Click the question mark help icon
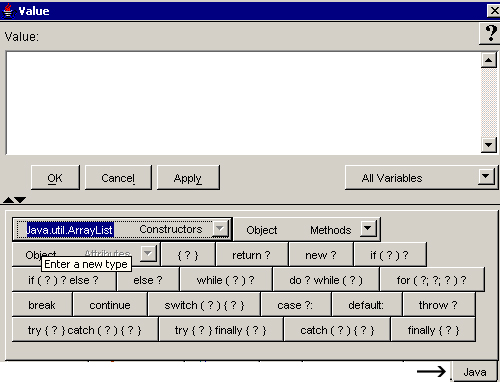The height and width of the screenshot is (382, 500). click(x=489, y=34)
